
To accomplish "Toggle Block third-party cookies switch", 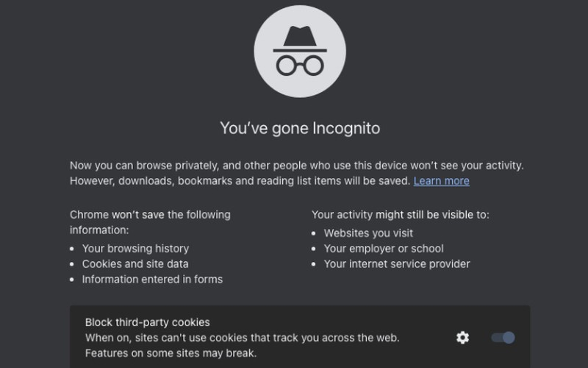I will [x=503, y=337].
